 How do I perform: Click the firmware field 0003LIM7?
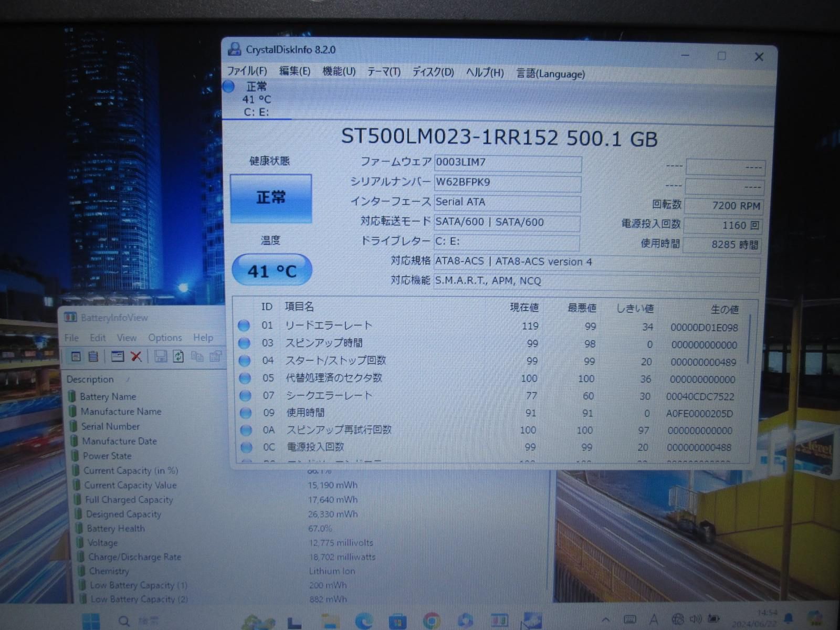(x=508, y=163)
